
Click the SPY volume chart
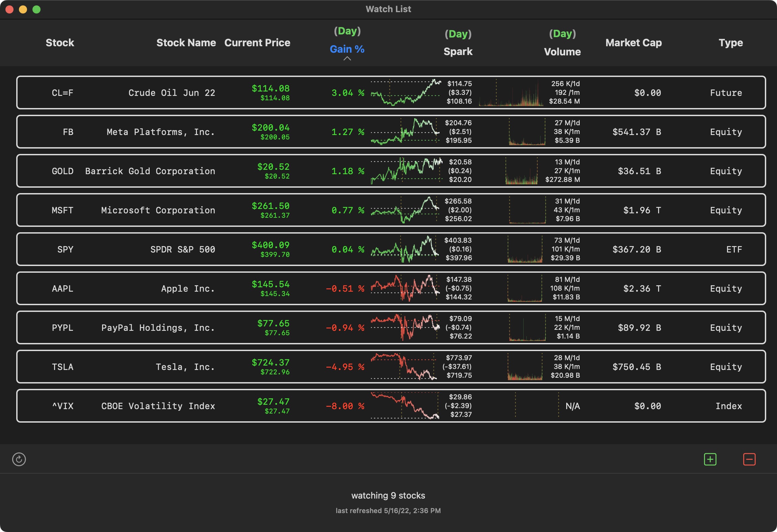[525, 249]
